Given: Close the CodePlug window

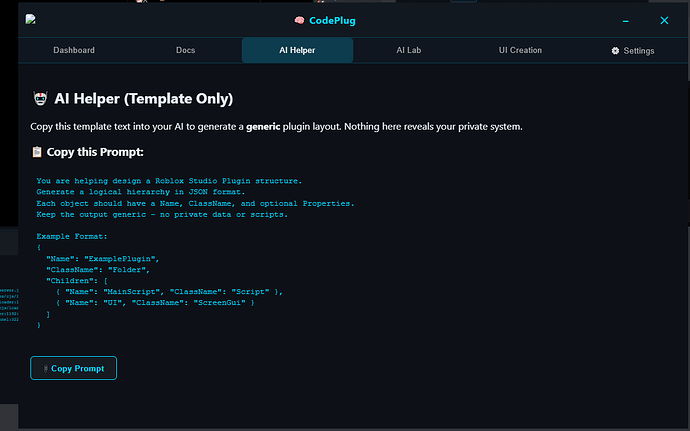Looking at the screenshot, I should (664, 21).
